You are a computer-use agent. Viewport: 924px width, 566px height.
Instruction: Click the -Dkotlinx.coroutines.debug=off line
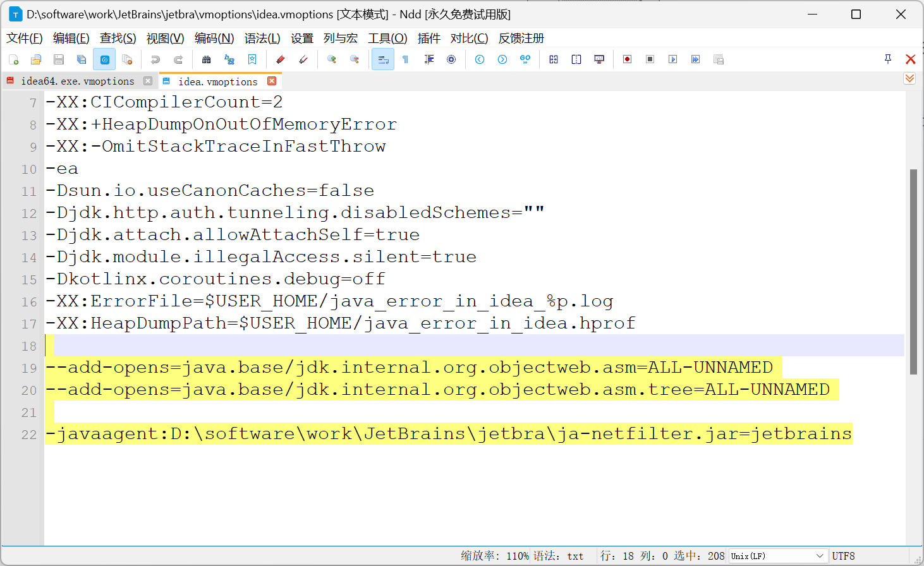[215, 279]
